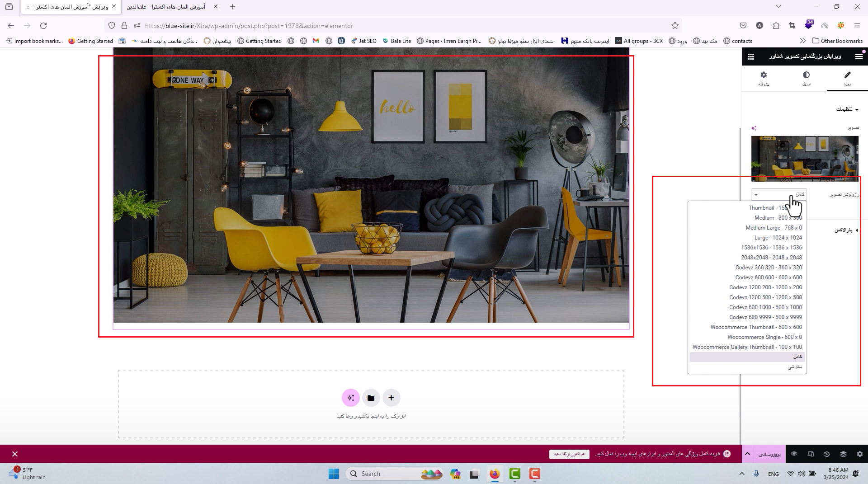Open Windows Start menu
Image resolution: width=868 pixels, height=484 pixels.
pos(334,474)
